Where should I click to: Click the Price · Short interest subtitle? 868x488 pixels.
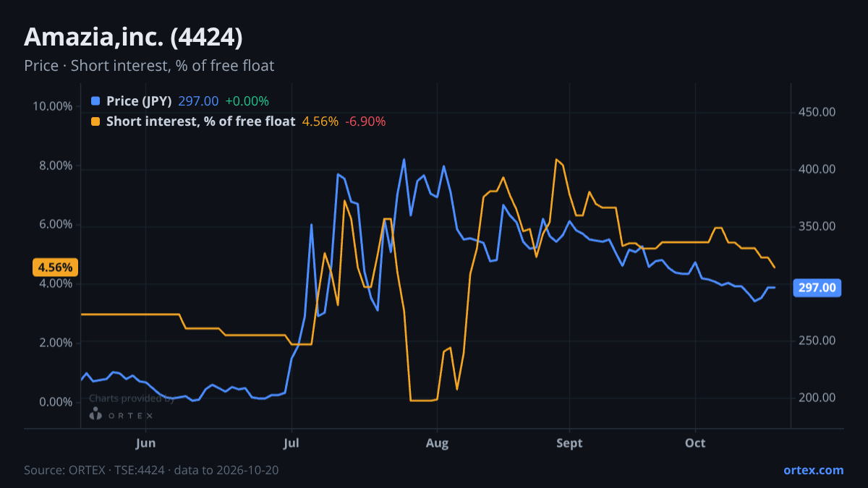pyautogui.click(x=149, y=66)
